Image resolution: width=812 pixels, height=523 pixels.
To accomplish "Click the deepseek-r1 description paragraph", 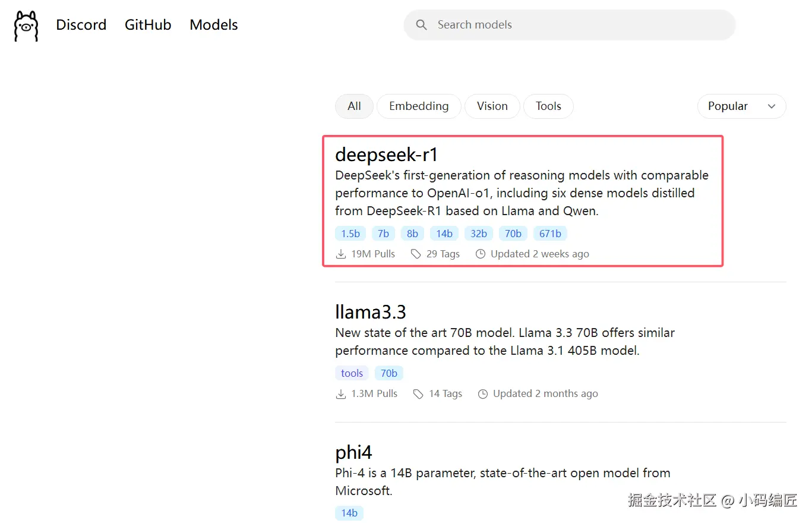I will (x=522, y=193).
